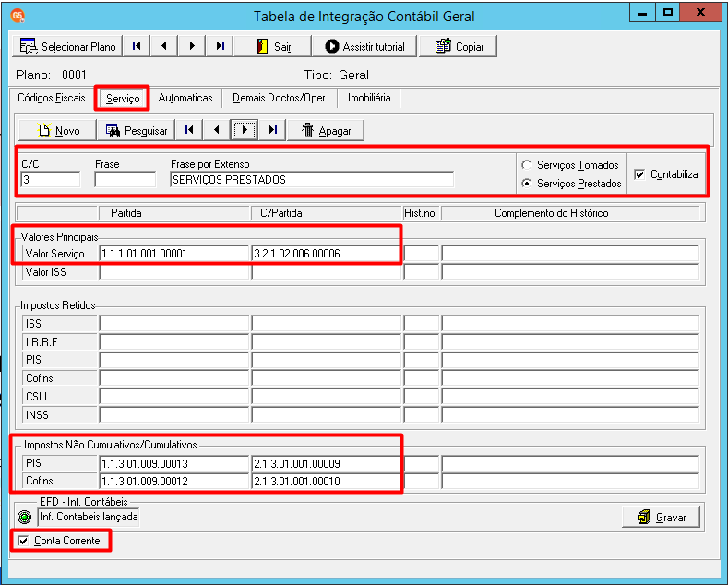The width and height of the screenshot is (728, 585).
Task: Click I.R.R.F C/Partida field
Action: point(327,342)
